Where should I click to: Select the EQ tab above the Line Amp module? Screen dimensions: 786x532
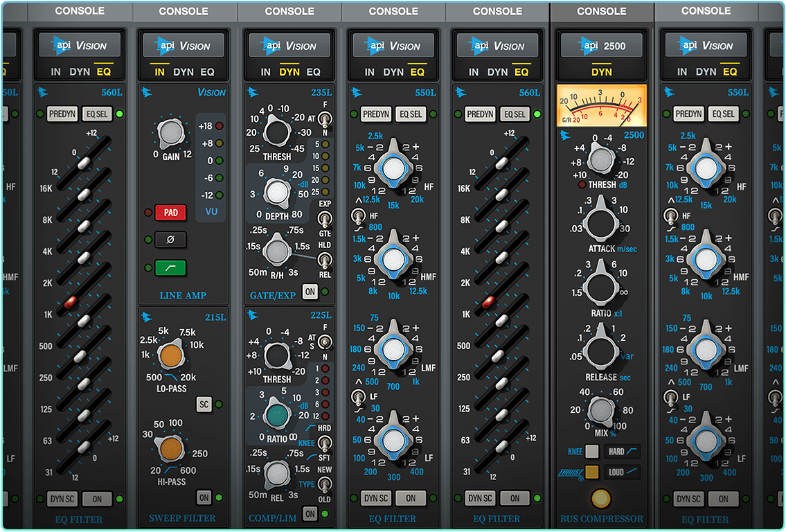207,72
